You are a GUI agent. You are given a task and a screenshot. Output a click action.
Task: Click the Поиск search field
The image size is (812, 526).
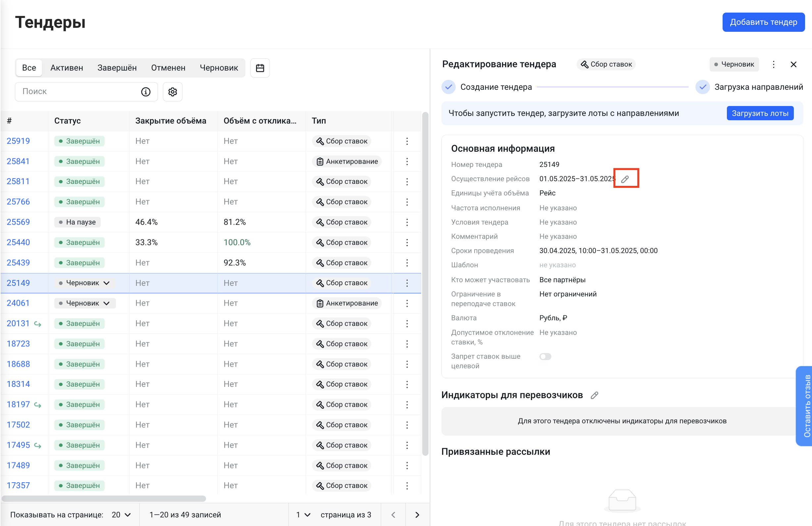[78, 91]
